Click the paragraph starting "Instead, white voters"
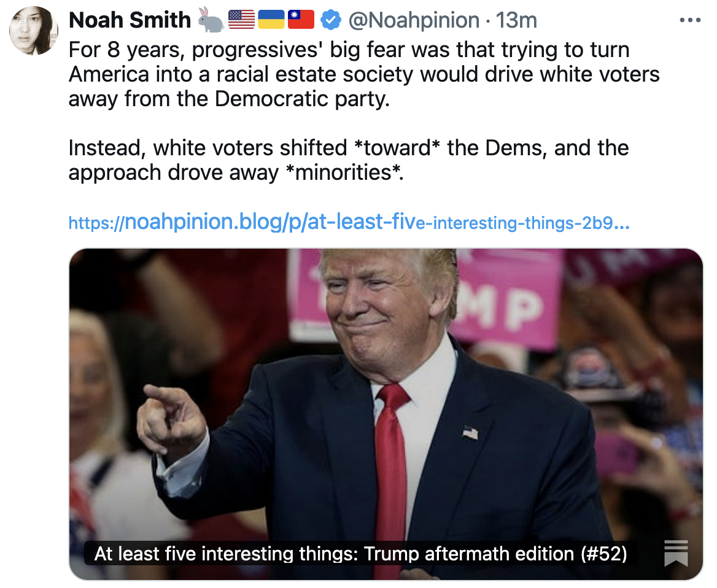The width and height of the screenshot is (717, 588). point(349,160)
